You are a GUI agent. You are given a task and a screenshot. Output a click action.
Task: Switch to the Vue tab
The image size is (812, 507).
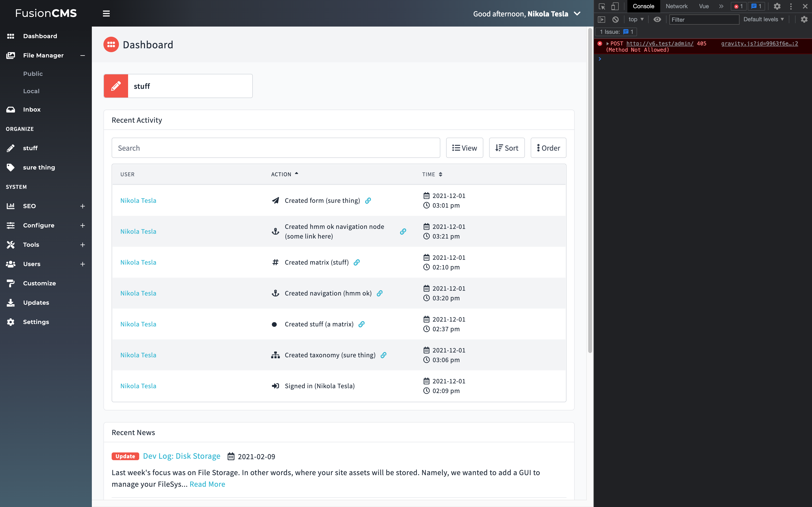[x=703, y=6]
